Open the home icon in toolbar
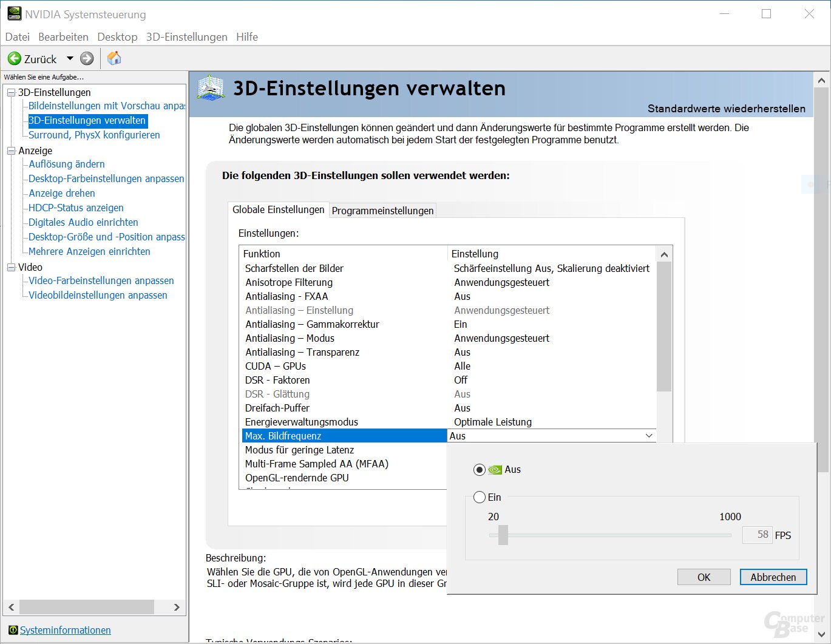831x644 pixels. pyautogui.click(x=114, y=58)
